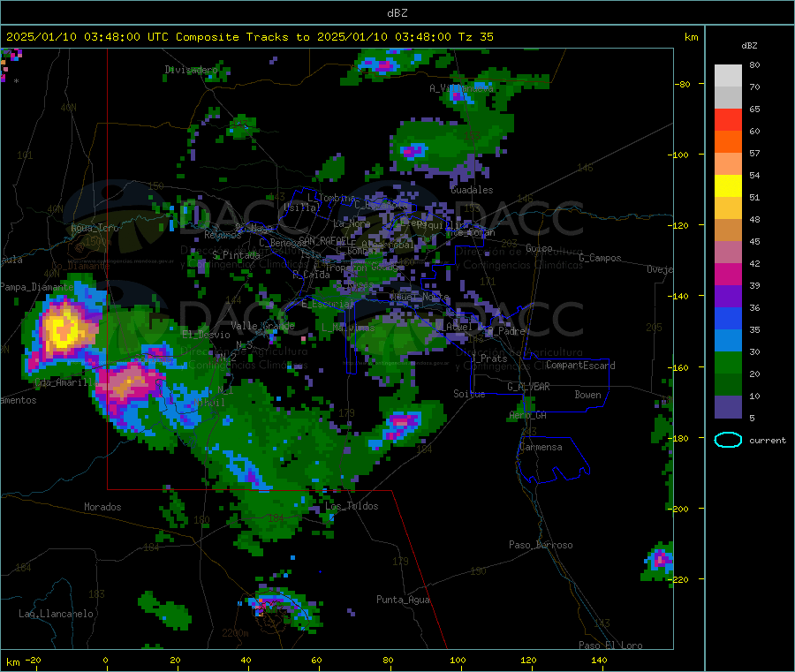795x672 pixels.
Task: Click the 39 dBZ magenta color swatch
Action: (728, 274)
